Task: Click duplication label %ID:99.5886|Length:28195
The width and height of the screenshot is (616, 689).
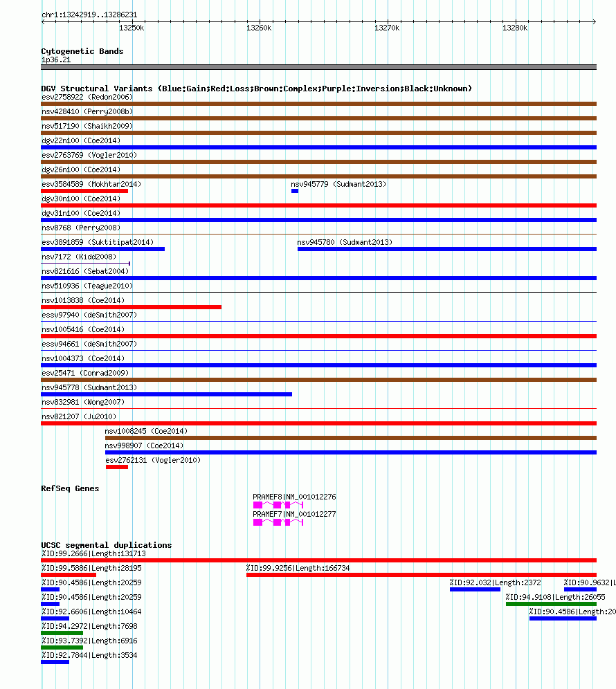Action: (91, 568)
